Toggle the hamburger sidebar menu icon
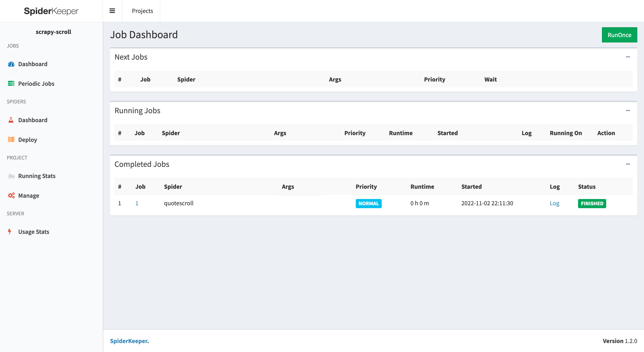The height and width of the screenshot is (352, 644). [x=112, y=11]
